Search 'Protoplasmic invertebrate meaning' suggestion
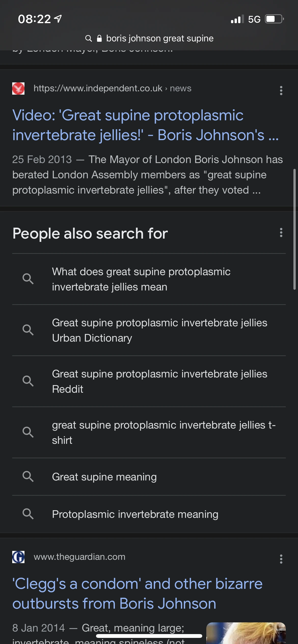The width and height of the screenshot is (298, 644). 135,514
